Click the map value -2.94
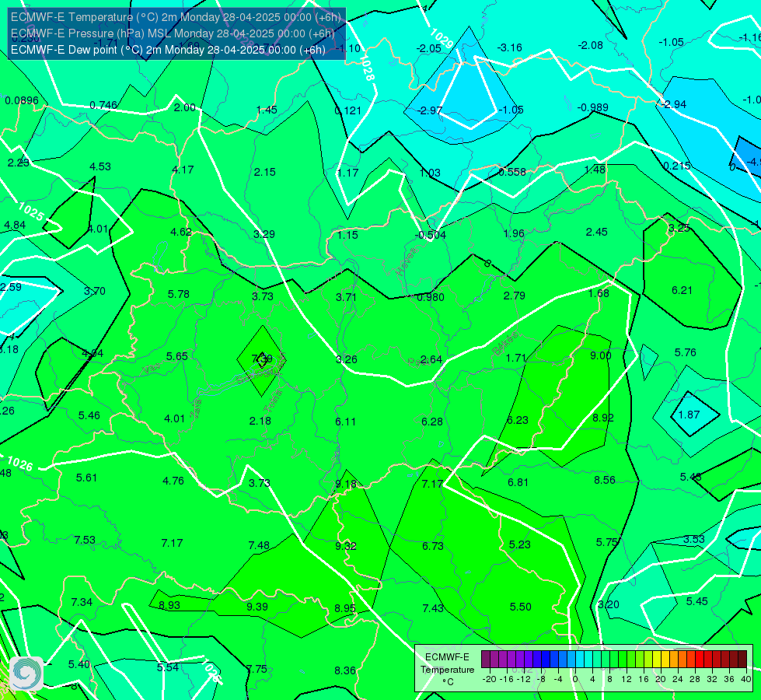Viewport: 761px width, 700px height. [674, 104]
